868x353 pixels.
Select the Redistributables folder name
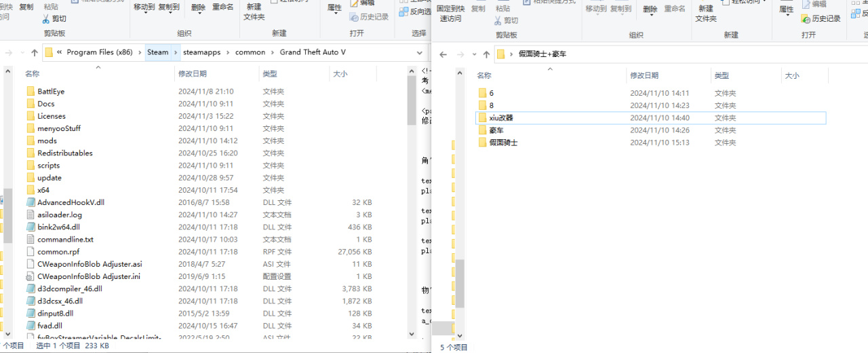click(x=65, y=153)
